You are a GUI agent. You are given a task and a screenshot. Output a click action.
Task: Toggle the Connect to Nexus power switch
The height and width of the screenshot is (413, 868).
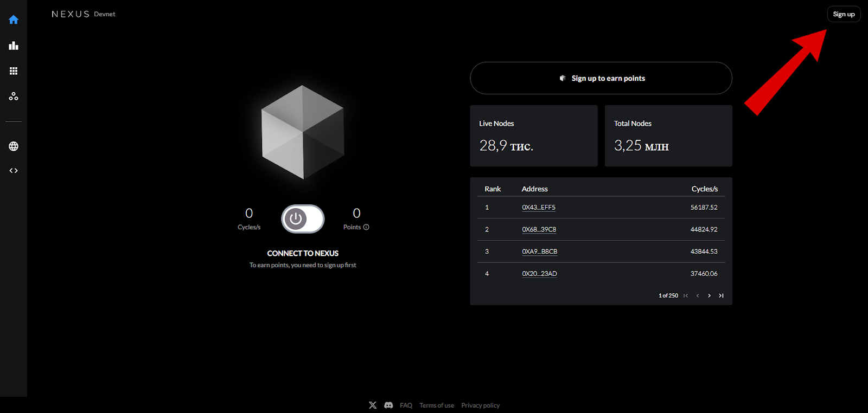[303, 219]
